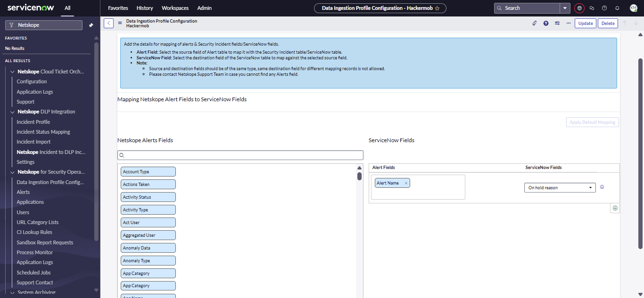Image resolution: width=644 pixels, height=298 pixels.
Task: Select the Anomaly Type alert field
Action: [x=148, y=261]
